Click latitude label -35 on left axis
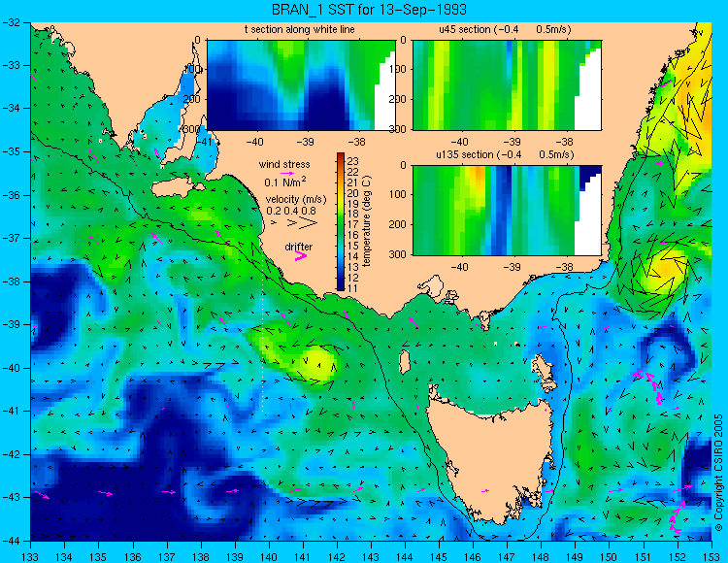 [x=11, y=151]
